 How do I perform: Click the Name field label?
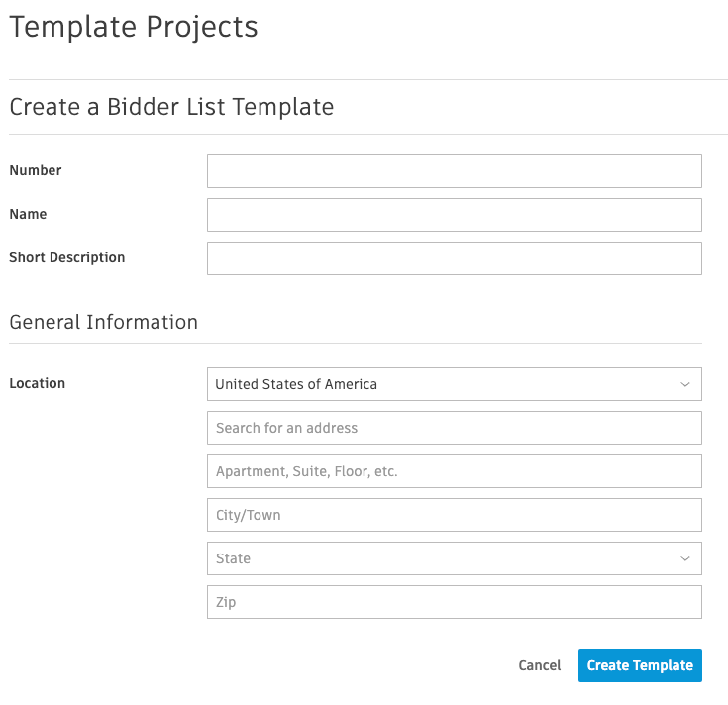click(x=28, y=214)
